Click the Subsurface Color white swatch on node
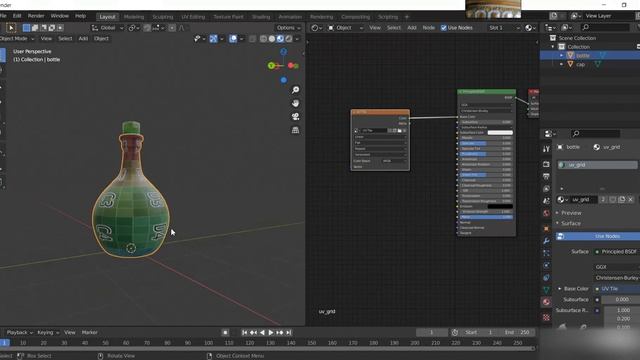Image resolution: width=640 pixels, height=360 pixels. pos(500,133)
